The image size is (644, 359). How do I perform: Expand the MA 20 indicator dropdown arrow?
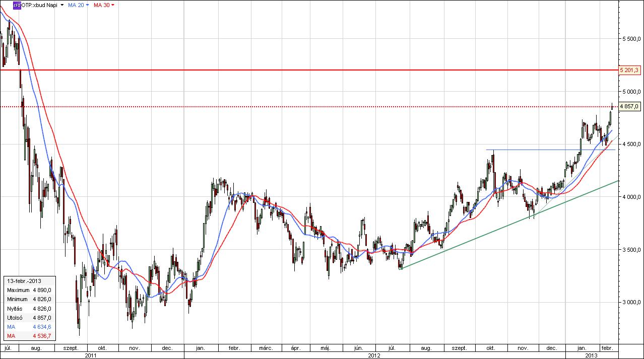[x=87, y=5]
